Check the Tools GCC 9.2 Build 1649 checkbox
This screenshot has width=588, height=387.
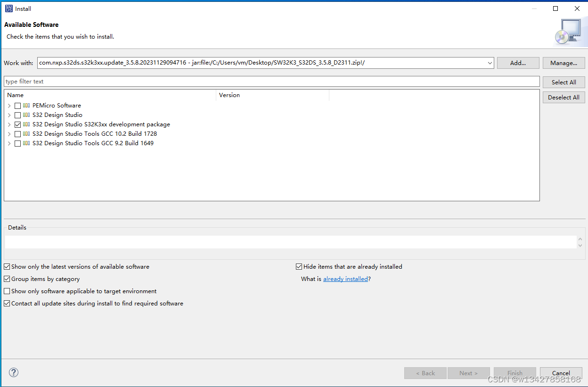click(x=18, y=143)
